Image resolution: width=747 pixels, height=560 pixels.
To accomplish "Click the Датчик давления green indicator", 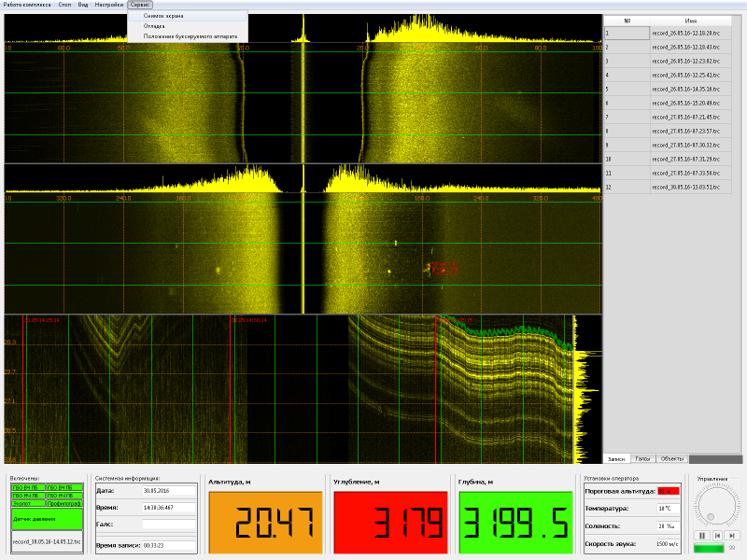I will click(x=48, y=519).
